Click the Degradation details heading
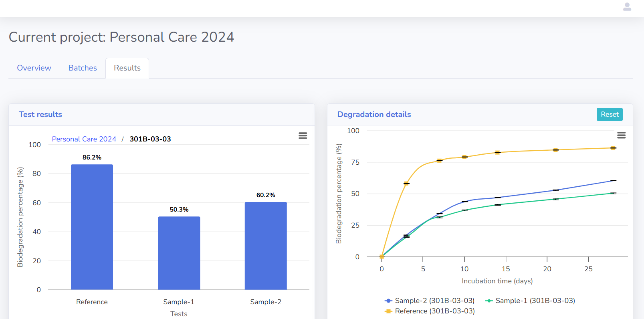The width and height of the screenshot is (644, 319). click(374, 115)
